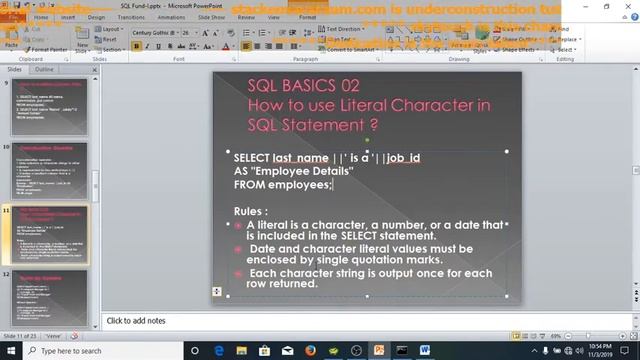Toggle Bold formatting in Font group

pyautogui.click(x=136, y=46)
